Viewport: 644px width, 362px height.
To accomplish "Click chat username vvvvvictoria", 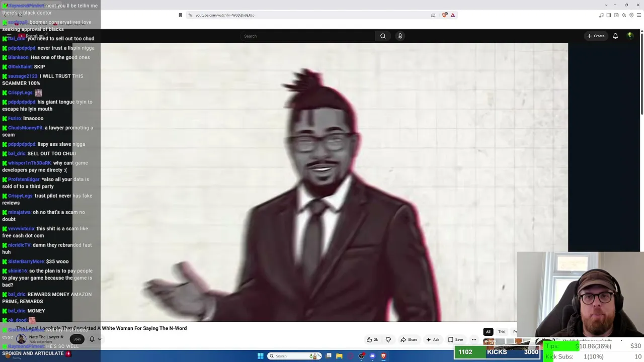I will [x=21, y=229].
